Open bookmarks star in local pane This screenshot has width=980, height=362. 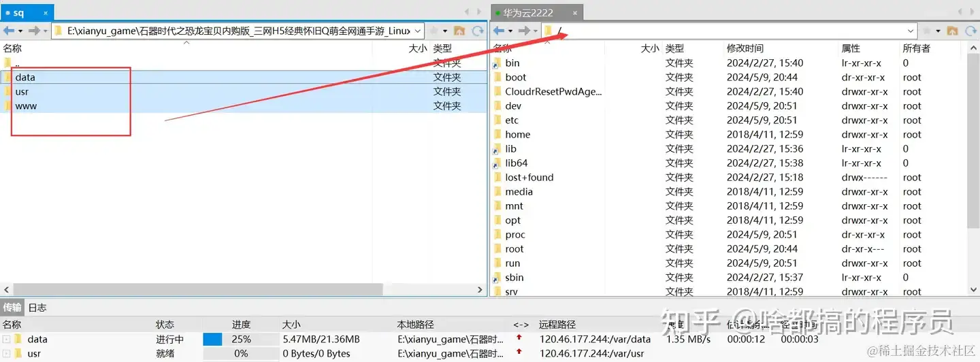(x=434, y=31)
